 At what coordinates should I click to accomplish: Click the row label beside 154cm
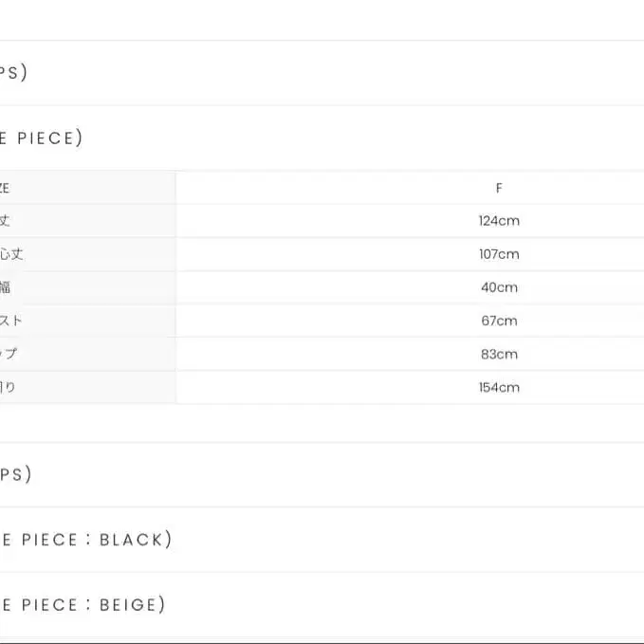coord(8,387)
